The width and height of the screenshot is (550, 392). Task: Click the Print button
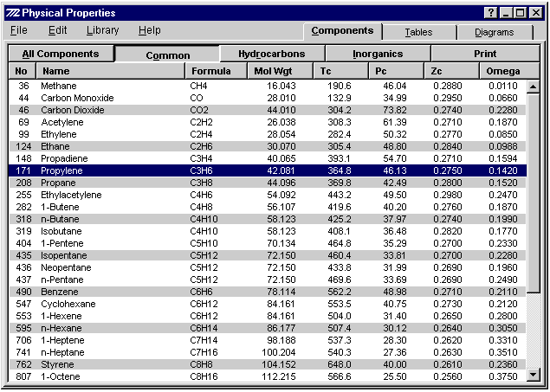(x=485, y=54)
